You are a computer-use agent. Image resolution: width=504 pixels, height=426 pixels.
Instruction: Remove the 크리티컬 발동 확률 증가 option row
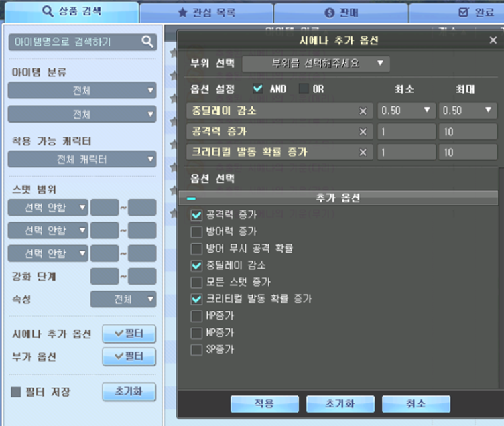pyautogui.click(x=363, y=152)
